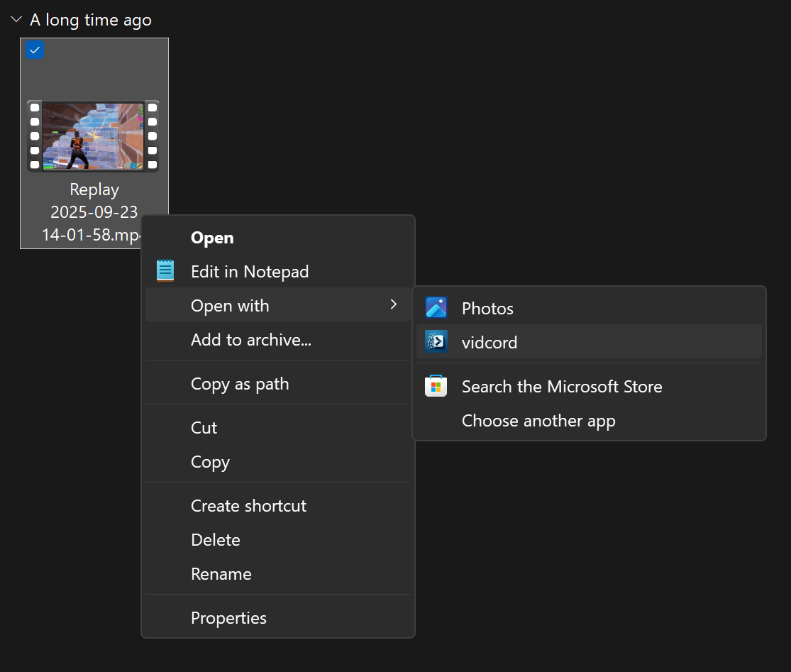The width and height of the screenshot is (791, 672).
Task: Choose Cut from the context menu
Action: (x=278, y=427)
